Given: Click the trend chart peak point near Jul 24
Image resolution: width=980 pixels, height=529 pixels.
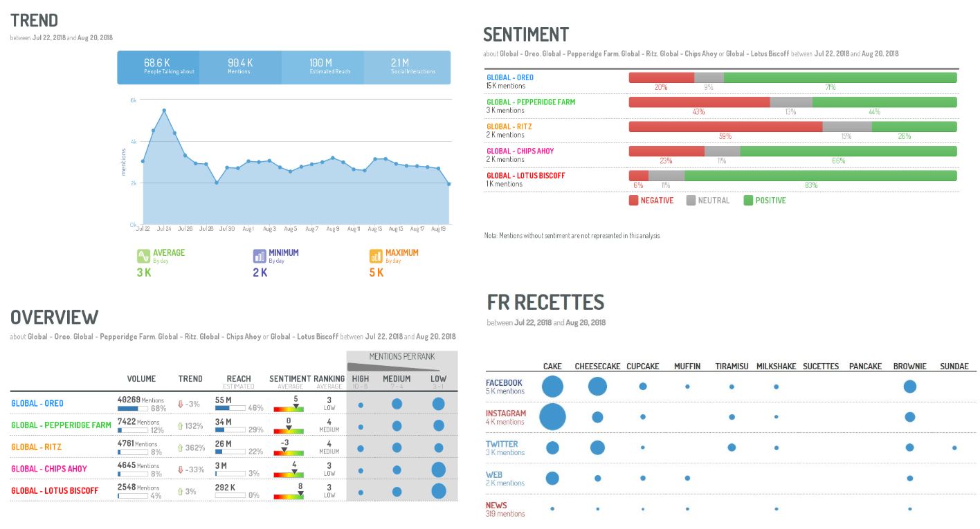Looking at the screenshot, I should 164,110.
